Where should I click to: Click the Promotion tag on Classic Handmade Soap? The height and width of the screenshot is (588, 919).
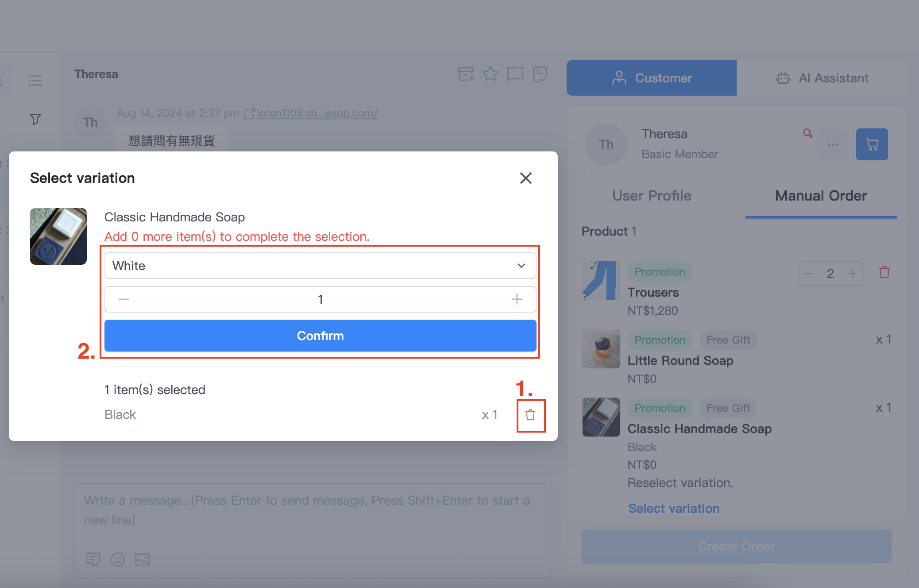click(660, 408)
